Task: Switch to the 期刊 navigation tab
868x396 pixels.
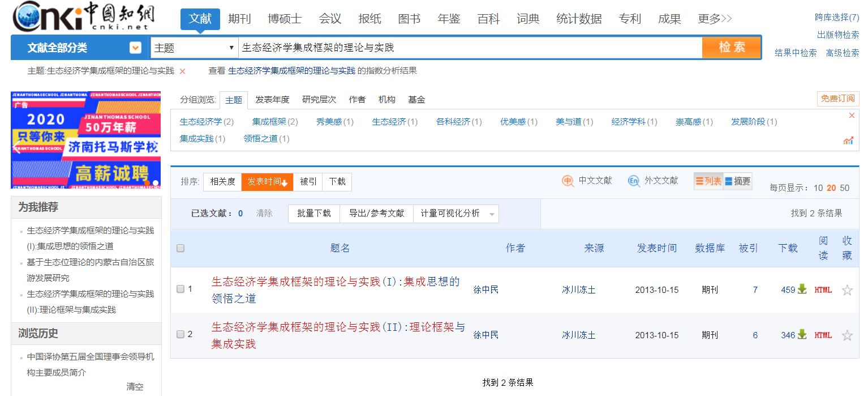Action: (x=240, y=18)
